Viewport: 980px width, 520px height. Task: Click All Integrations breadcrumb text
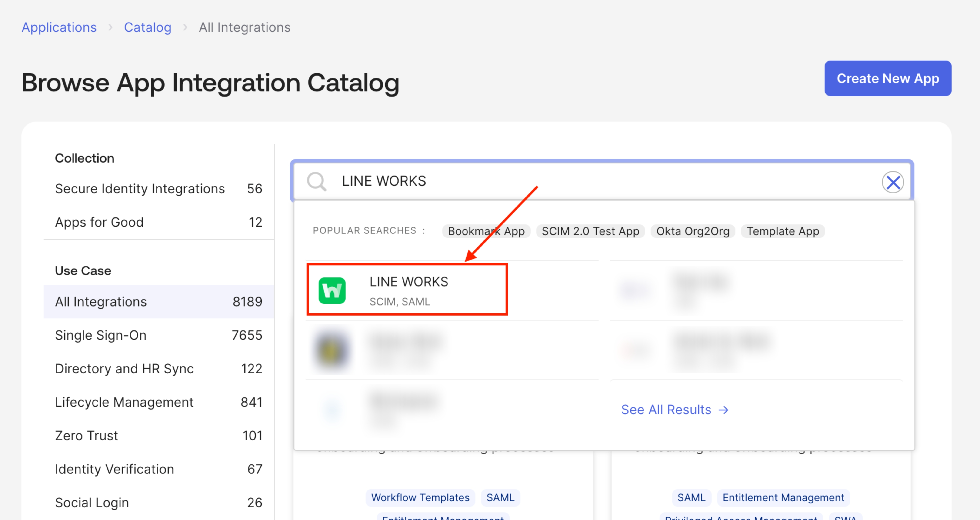245,27
